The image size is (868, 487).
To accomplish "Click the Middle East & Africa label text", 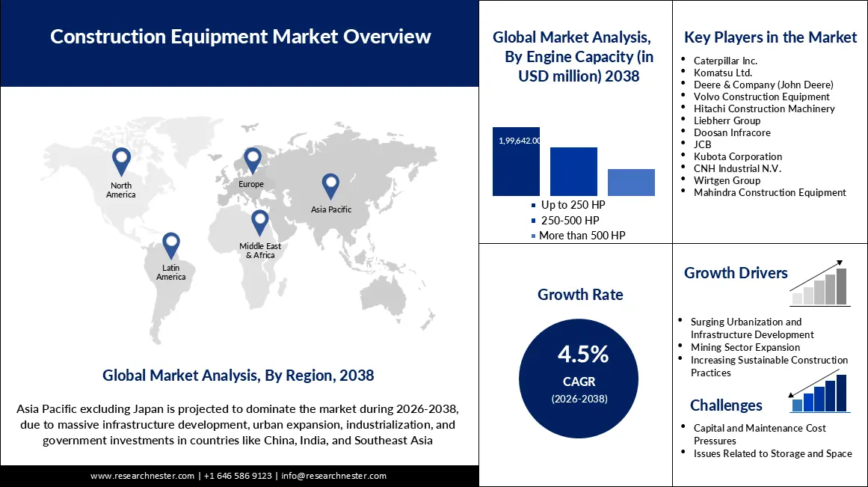I will pos(260,251).
